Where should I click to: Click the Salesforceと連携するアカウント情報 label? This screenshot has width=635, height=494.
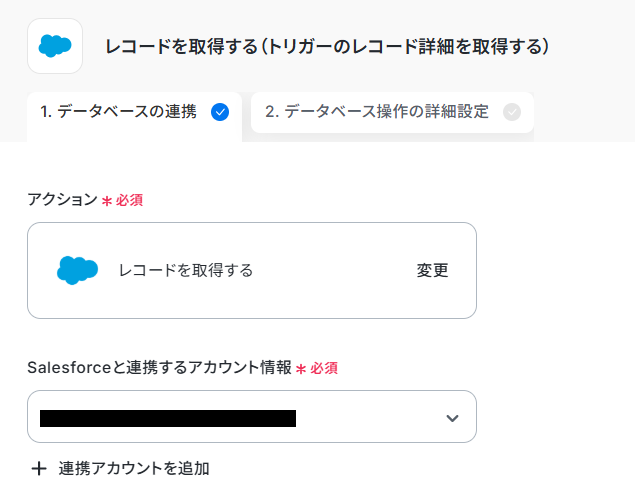point(159,367)
